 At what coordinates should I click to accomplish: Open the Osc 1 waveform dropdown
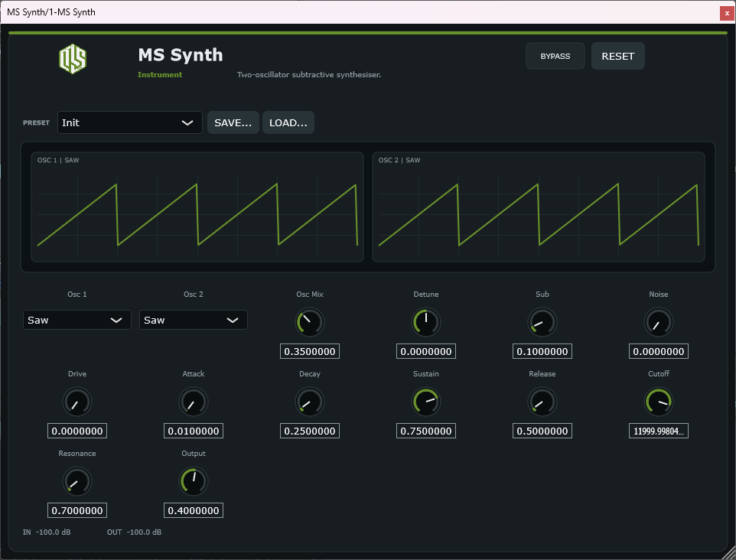(x=77, y=320)
